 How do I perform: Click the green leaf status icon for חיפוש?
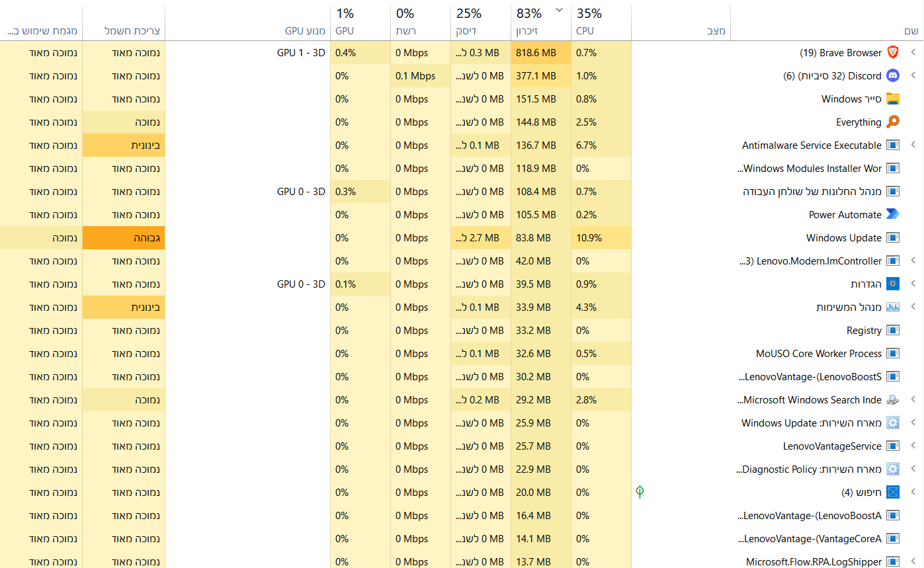click(x=640, y=492)
